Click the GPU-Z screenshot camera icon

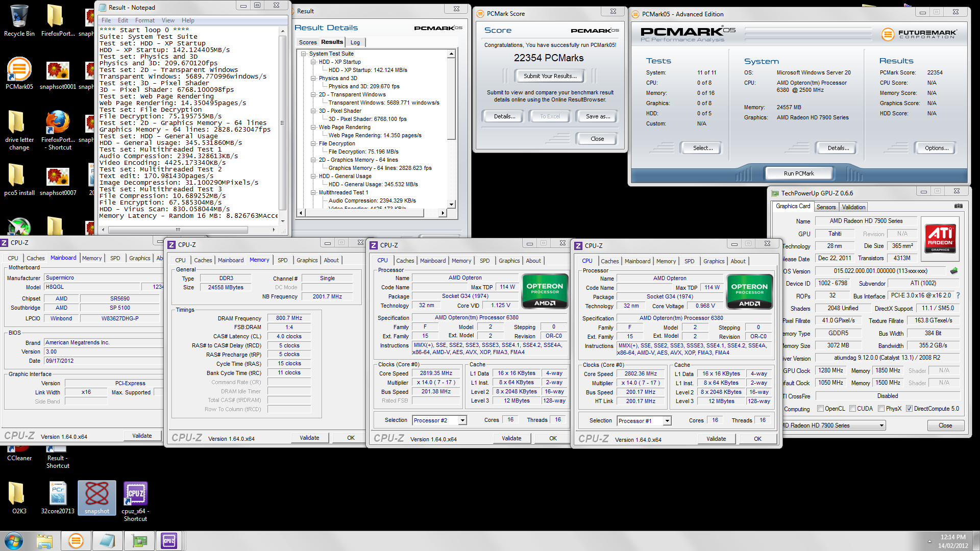[959, 206]
